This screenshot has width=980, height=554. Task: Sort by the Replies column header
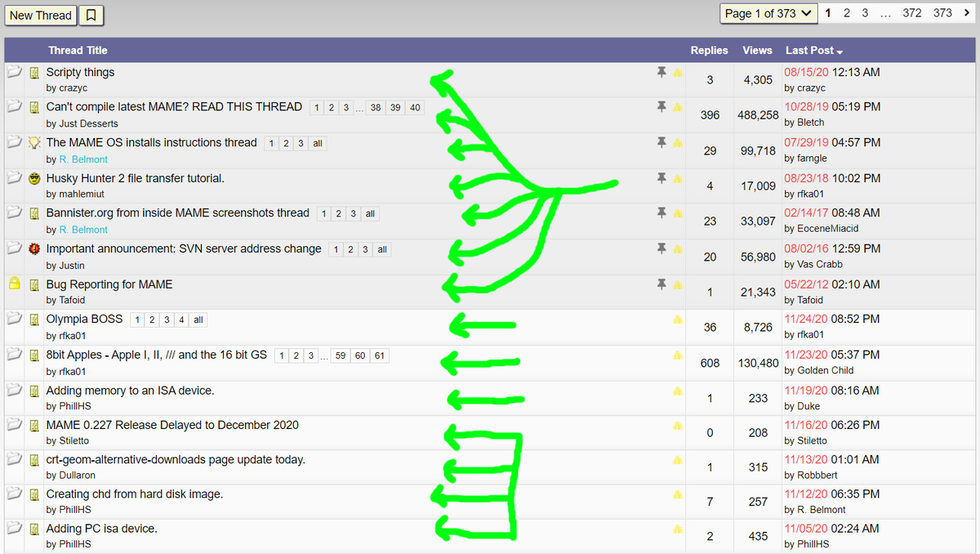pos(709,51)
